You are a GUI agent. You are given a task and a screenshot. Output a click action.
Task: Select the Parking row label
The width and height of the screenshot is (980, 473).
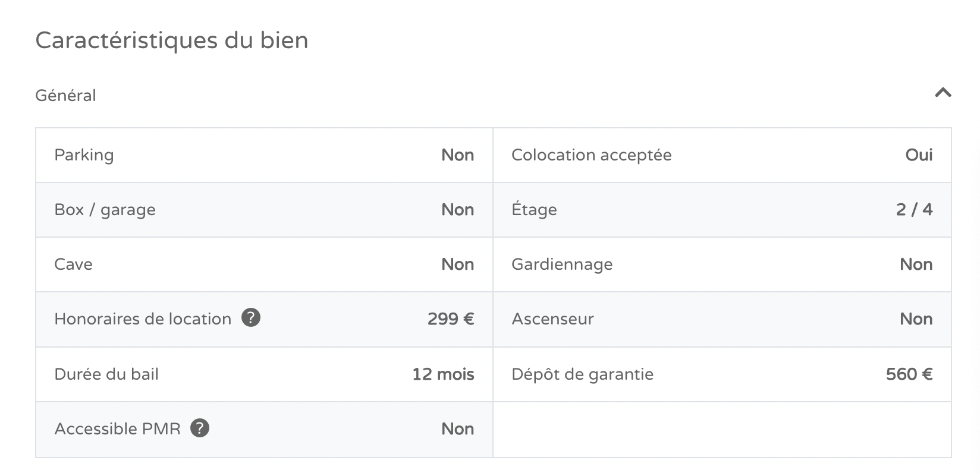tap(84, 155)
